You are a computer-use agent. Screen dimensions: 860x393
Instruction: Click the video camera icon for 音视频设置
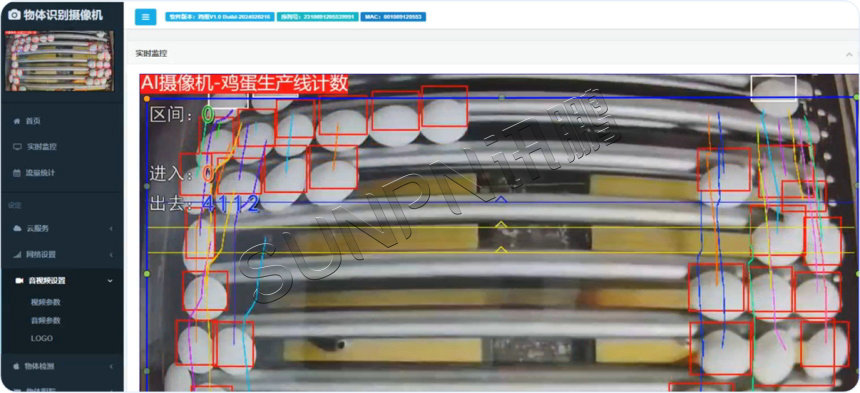point(19,281)
